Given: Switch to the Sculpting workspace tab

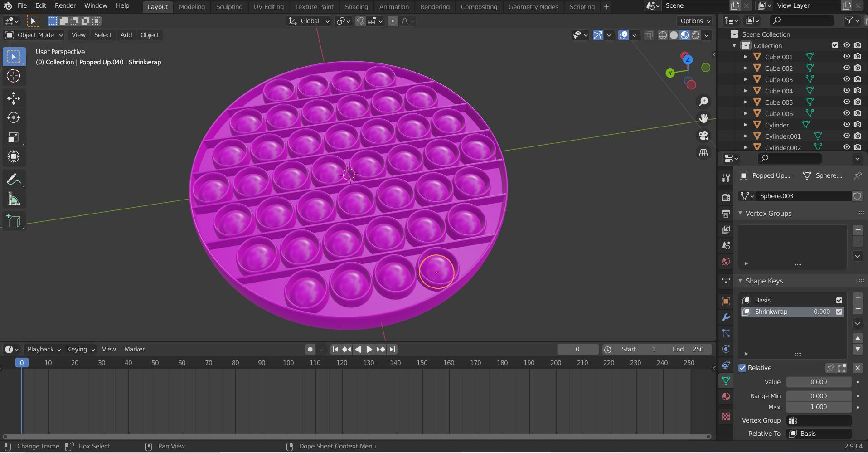Looking at the screenshot, I should [229, 7].
